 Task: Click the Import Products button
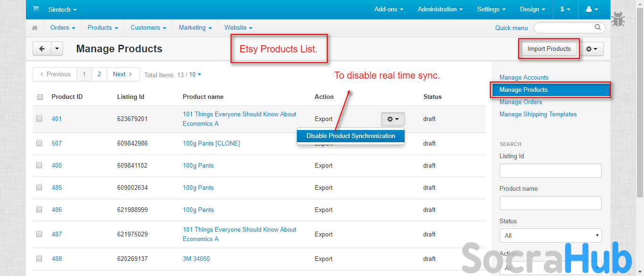(x=549, y=49)
